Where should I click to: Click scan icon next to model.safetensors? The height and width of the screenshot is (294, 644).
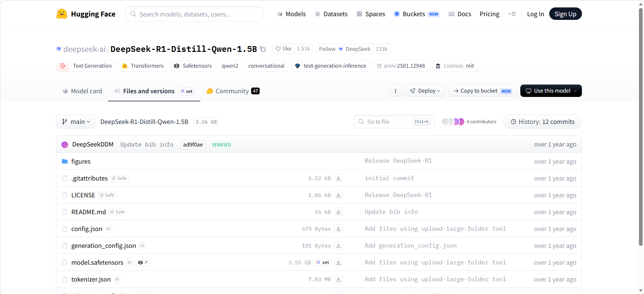(129, 263)
